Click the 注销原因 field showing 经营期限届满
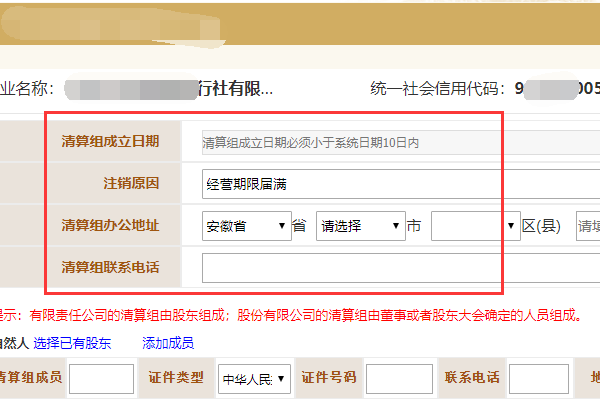Screen dimensions: 600x402 click(x=390, y=184)
